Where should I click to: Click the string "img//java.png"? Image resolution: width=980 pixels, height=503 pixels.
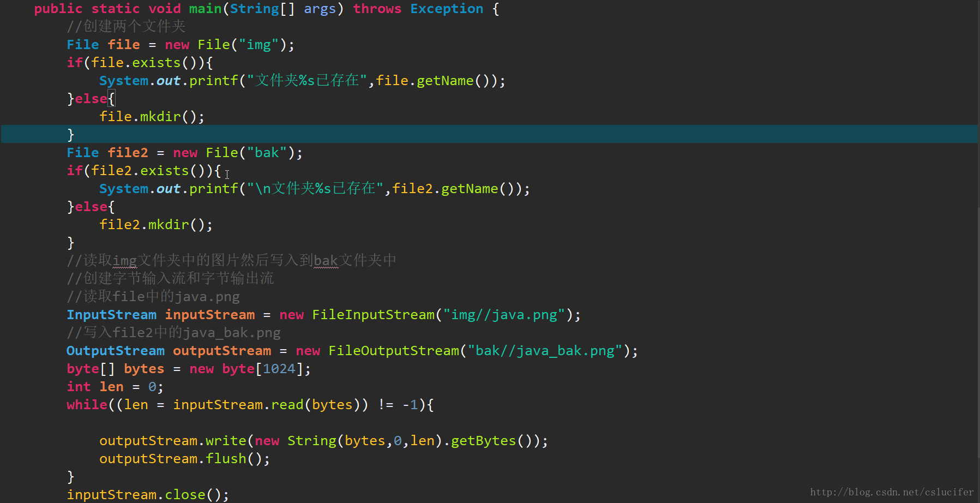pyautogui.click(x=504, y=315)
